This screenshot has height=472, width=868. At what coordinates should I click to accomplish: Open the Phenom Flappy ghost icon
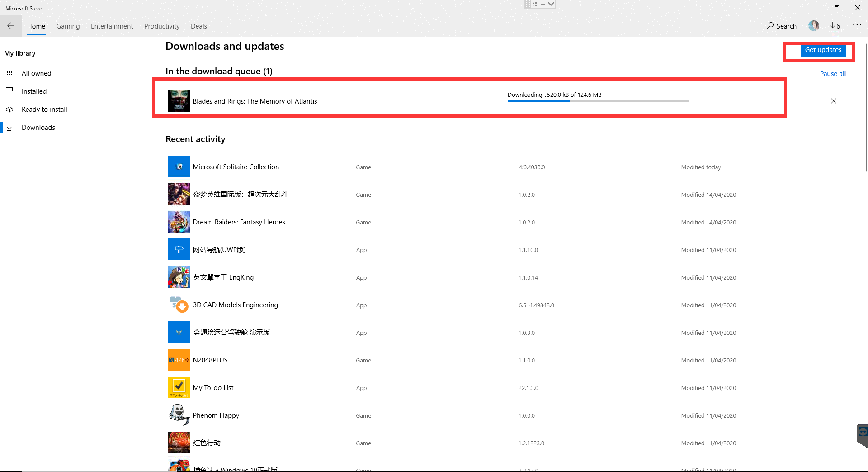pyautogui.click(x=179, y=415)
